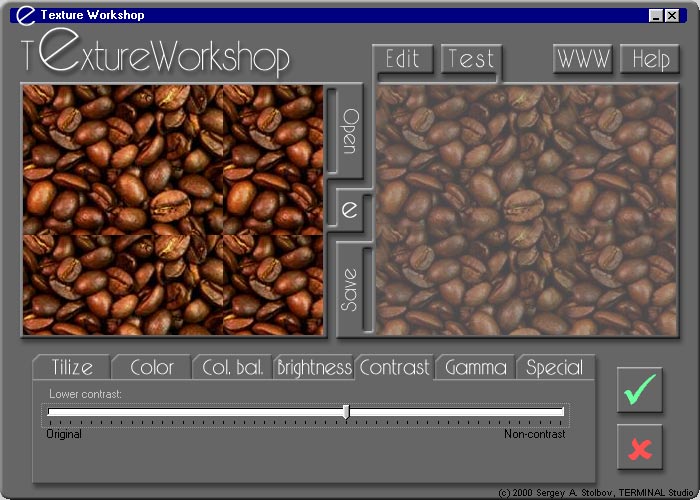Save the texture with the Save button
The height and width of the screenshot is (500, 700).
349,289
